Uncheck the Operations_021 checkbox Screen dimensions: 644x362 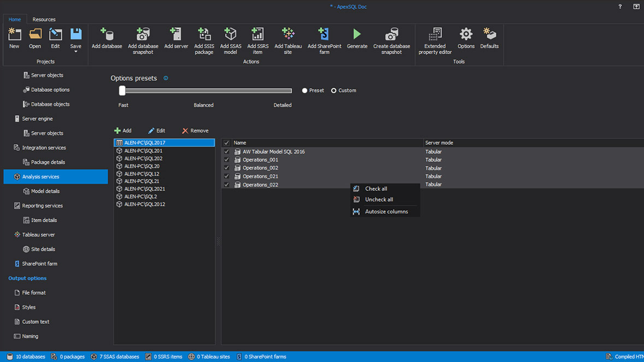tap(226, 176)
